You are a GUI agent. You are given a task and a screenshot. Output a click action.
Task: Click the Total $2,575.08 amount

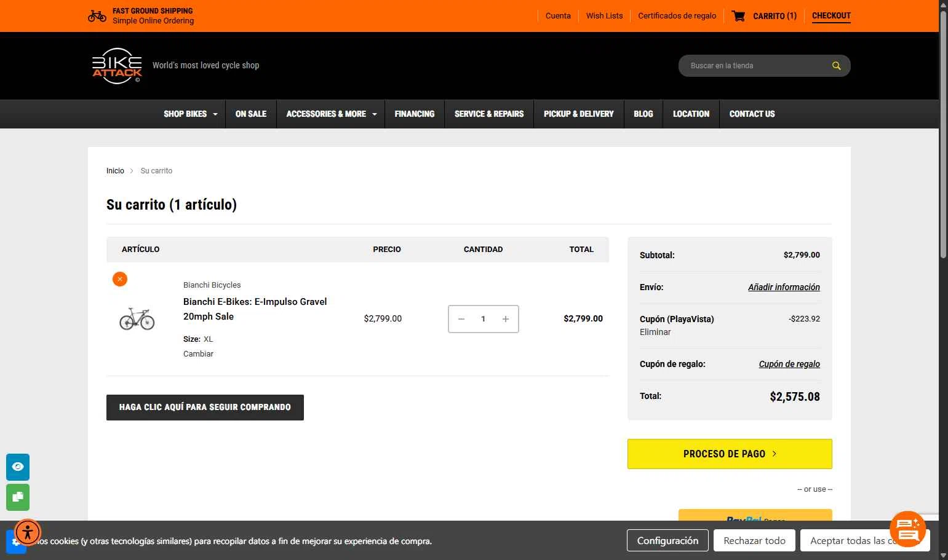[795, 396]
